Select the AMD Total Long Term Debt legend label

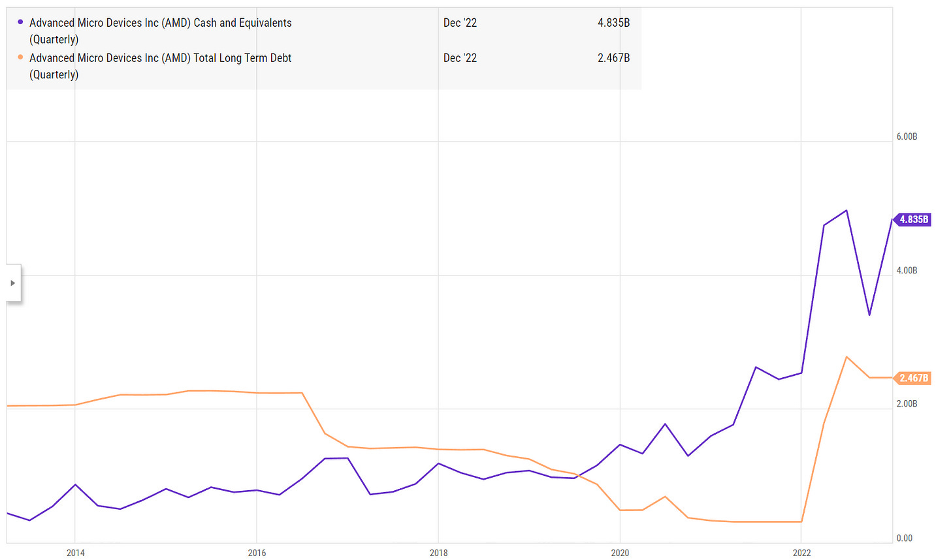[160, 66]
